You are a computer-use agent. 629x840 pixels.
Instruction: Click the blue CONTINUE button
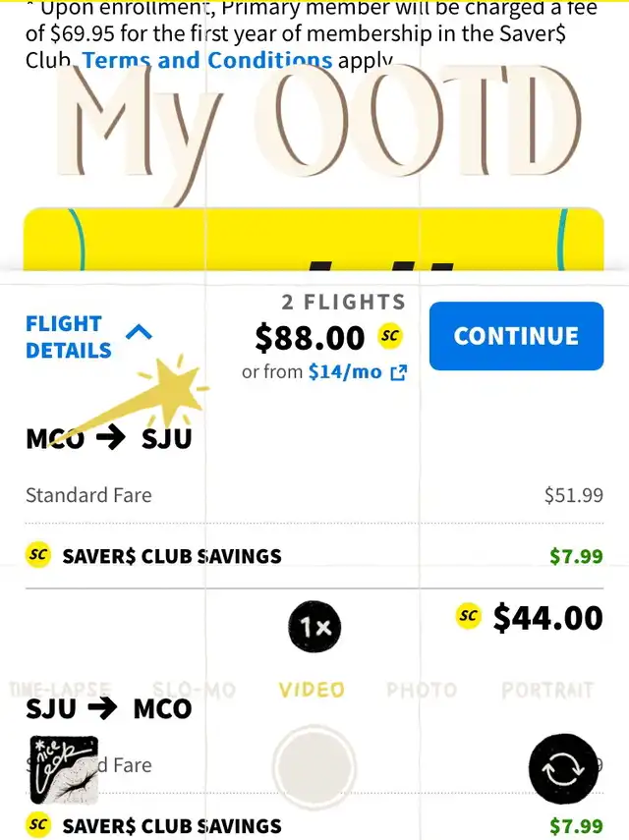516,336
